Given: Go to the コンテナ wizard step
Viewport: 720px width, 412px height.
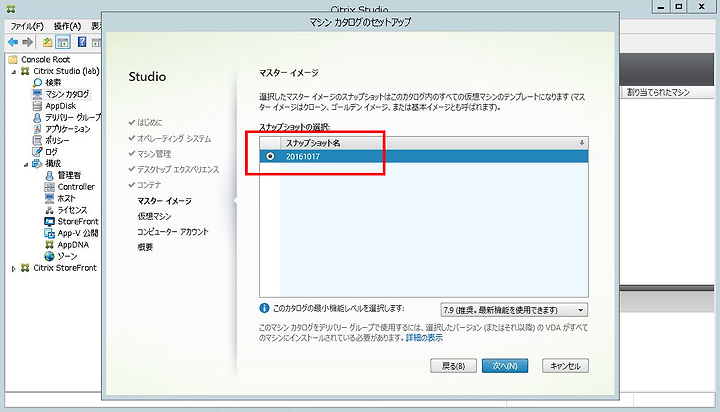Looking at the screenshot, I should coord(149,185).
